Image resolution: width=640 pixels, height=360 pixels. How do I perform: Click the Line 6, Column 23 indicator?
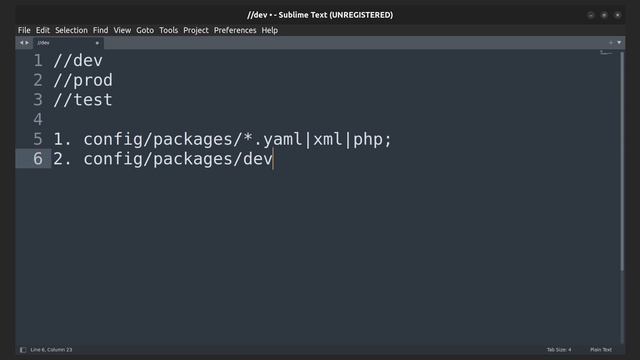click(x=51, y=350)
